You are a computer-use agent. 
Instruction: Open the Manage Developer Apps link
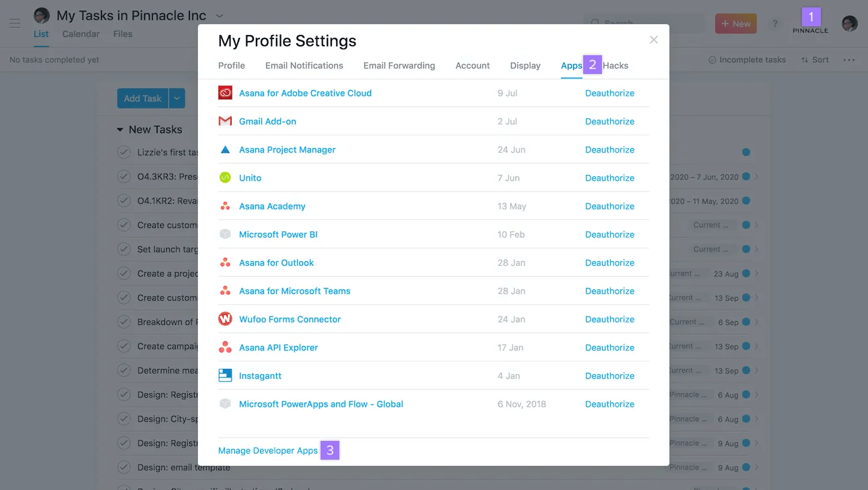tap(268, 450)
